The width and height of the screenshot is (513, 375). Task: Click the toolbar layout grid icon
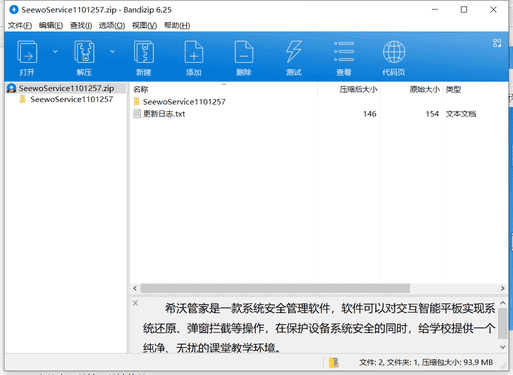pyautogui.click(x=497, y=43)
